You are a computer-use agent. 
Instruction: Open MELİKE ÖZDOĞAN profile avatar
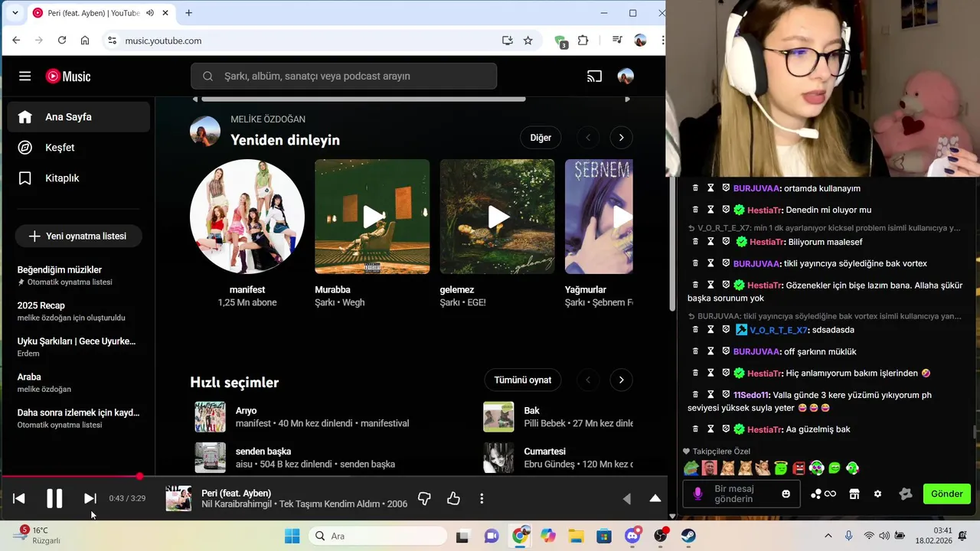tap(205, 132)
